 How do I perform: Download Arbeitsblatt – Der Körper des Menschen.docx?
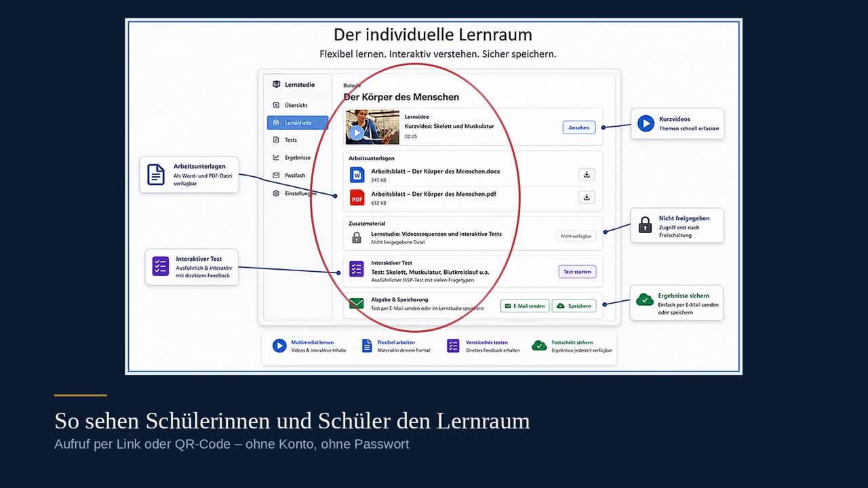coord(587,175)
